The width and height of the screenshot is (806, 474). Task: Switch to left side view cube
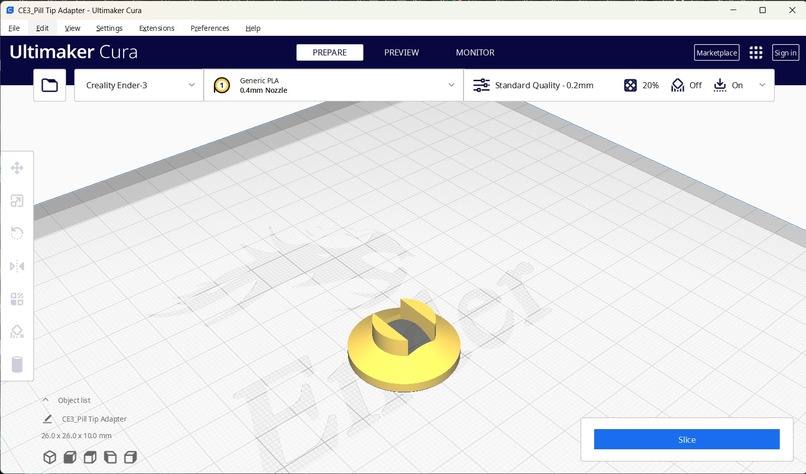point(110,457)
